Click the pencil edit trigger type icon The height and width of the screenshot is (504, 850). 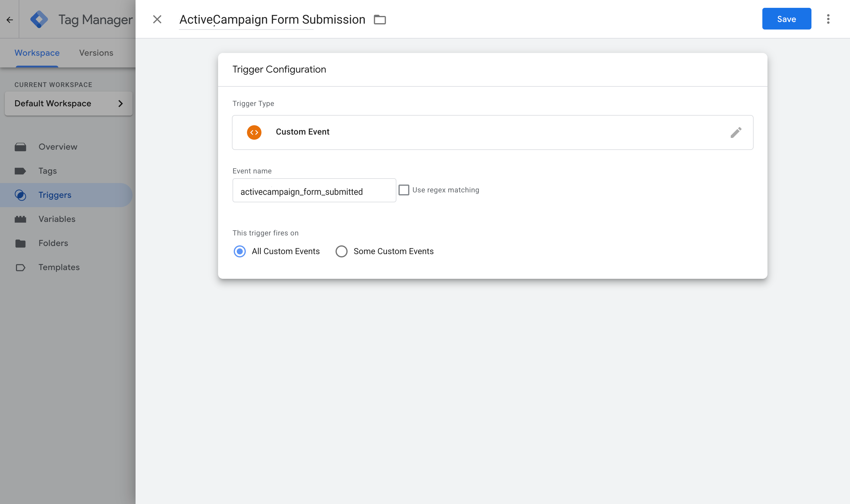[736, 132]
